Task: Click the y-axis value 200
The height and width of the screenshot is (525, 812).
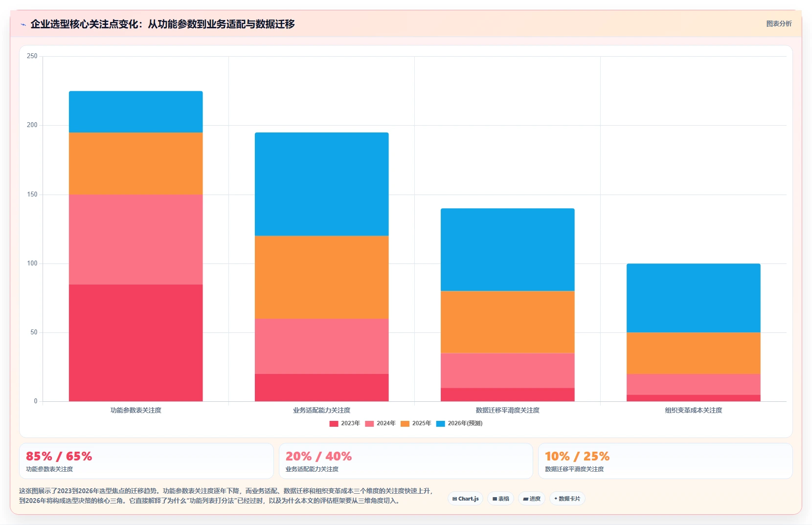Action: (32, 125)
